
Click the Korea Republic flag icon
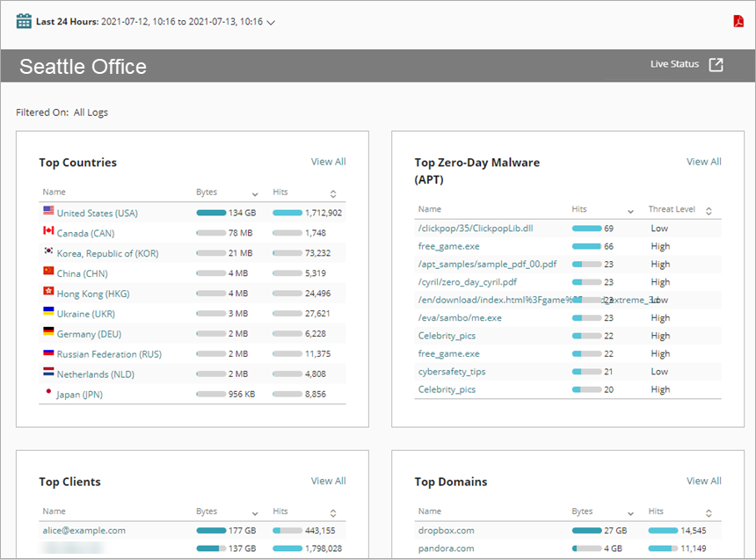coord(48,252)
